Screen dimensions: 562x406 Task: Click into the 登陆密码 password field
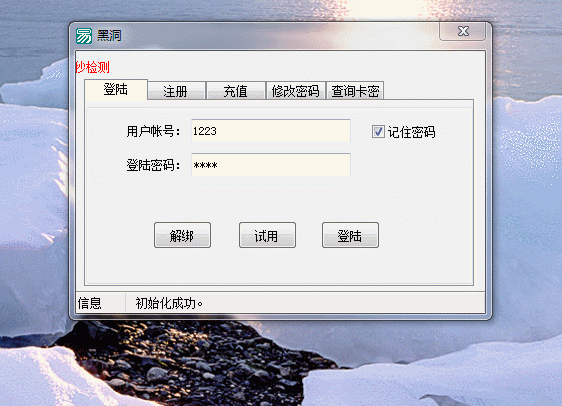click(271, 165)
